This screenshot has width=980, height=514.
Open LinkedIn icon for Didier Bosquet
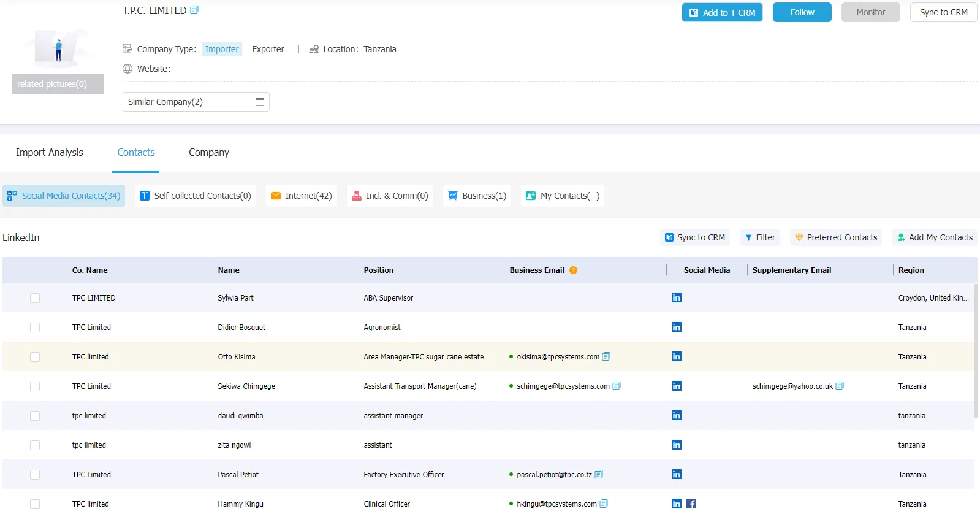click(x=677, y=327)
